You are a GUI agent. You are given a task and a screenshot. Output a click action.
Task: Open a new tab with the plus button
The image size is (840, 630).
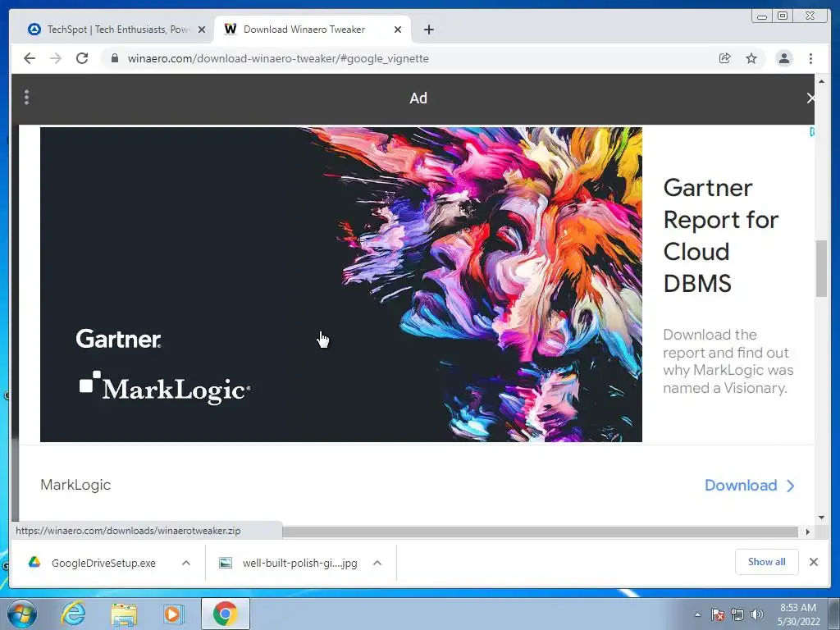(428, 30)
